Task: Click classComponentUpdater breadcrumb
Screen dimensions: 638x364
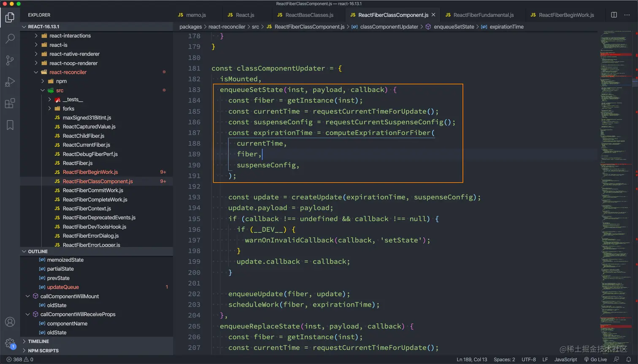Action: tap(389, 27)
